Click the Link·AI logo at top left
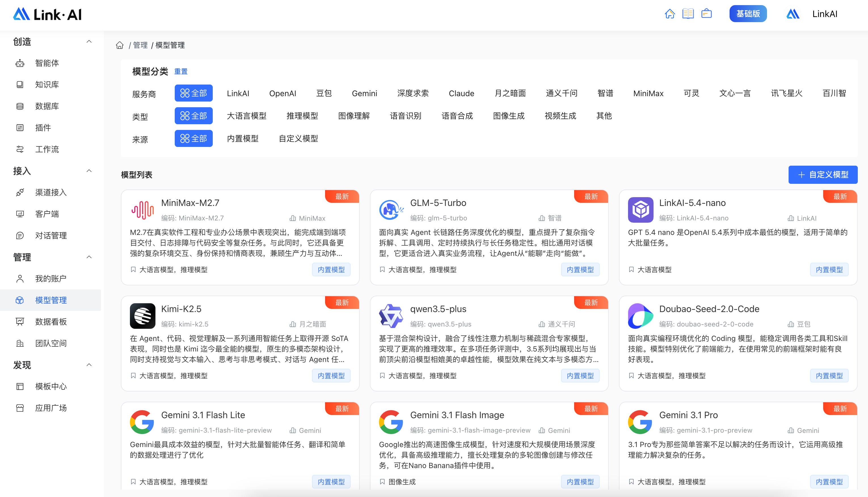 [x=47, y=14]
